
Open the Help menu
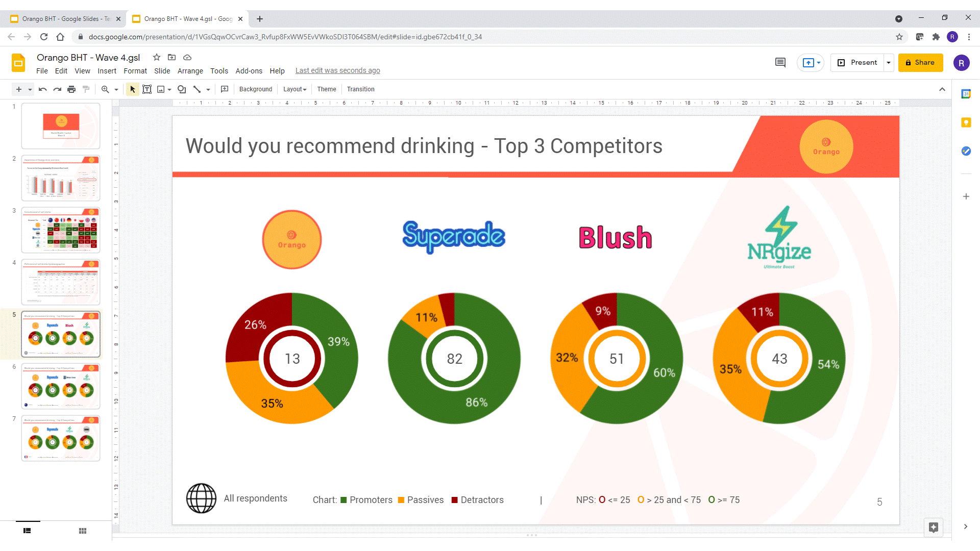(277, 71)
